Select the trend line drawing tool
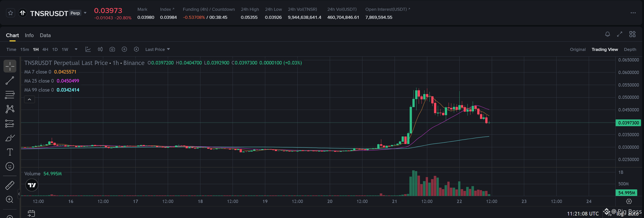 (x=10, y=81)
